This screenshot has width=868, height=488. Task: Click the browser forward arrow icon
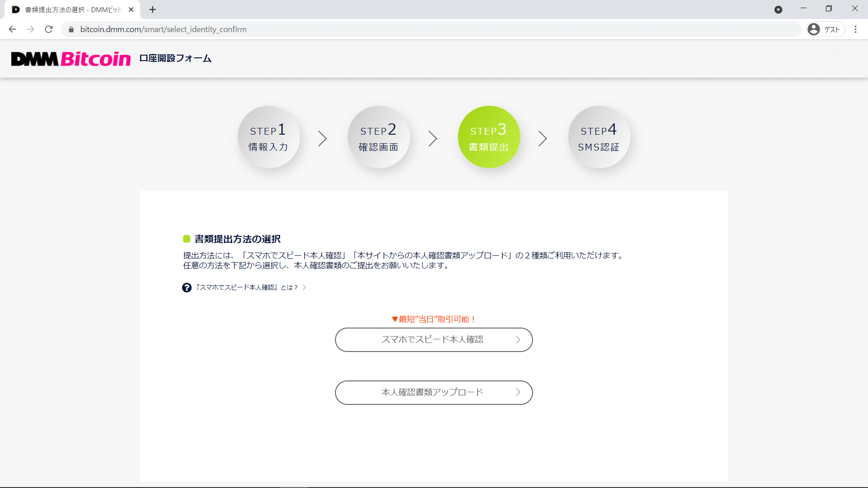30,29
